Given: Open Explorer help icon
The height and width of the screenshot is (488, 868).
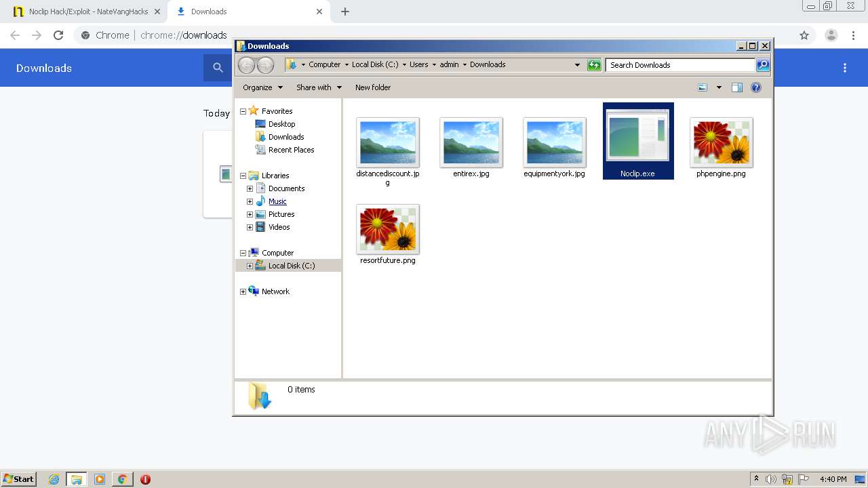Looking at the screenshot, I should [x=756, y=87].
